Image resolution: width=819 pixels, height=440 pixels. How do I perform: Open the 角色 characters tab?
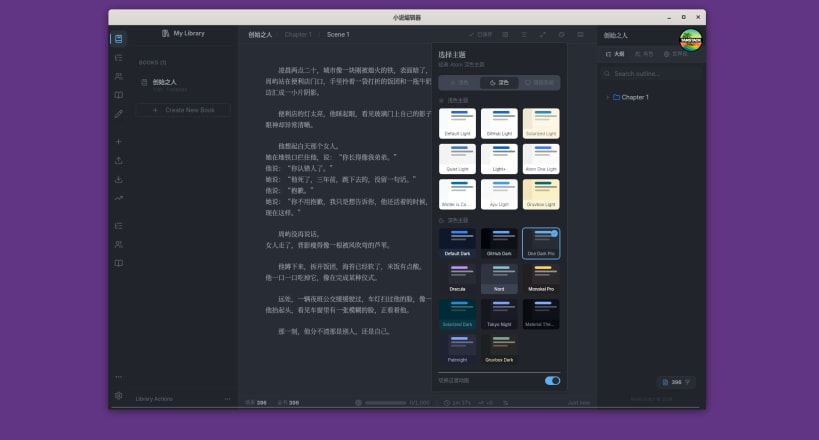coord(644,54)
